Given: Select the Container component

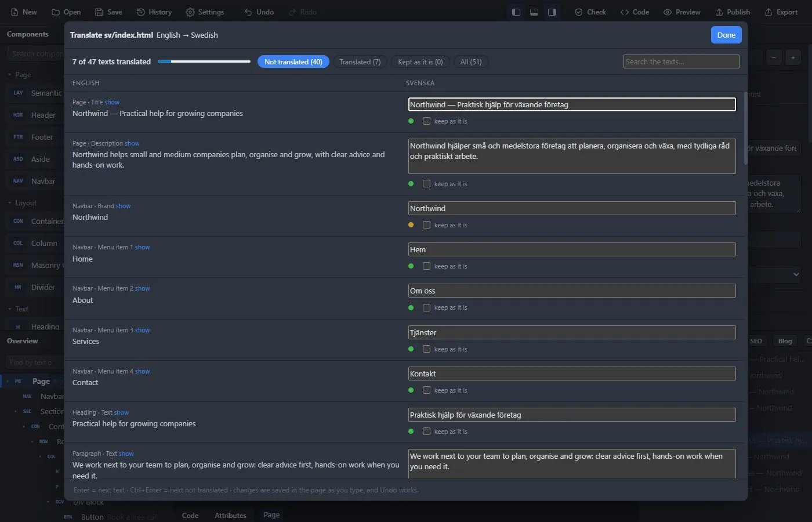Looking at the screenshot, I should click(35, 221).
